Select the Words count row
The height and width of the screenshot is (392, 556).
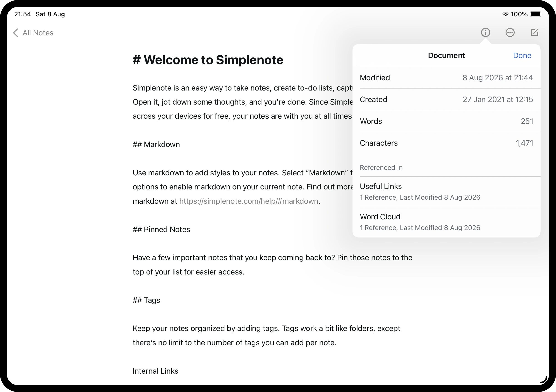click(x=446, y=121)
